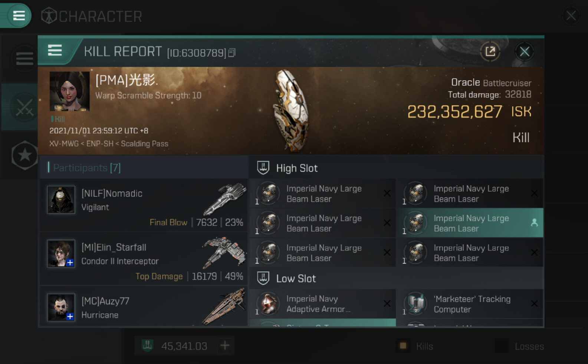Close the Kill Report window
Viewport: 588px width, 364px height.
[524, 52]
